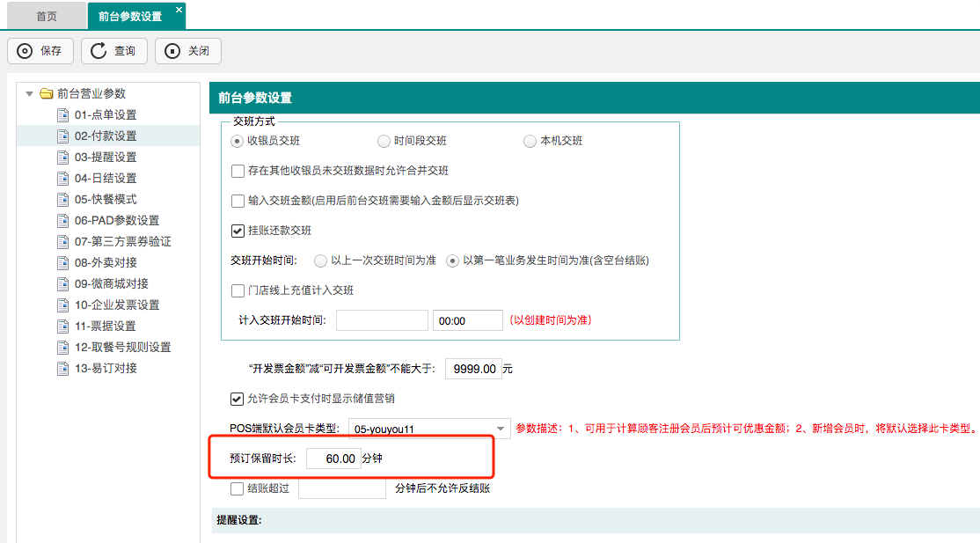Click the 预订保留时长 minutes input field
Viewport: 980px width, 543px height.
pyautogui.click(x=333, y=459)
